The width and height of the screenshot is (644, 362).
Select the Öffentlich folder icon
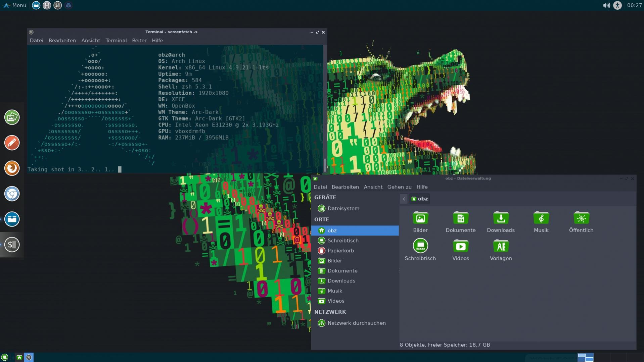tap(582, 218)
